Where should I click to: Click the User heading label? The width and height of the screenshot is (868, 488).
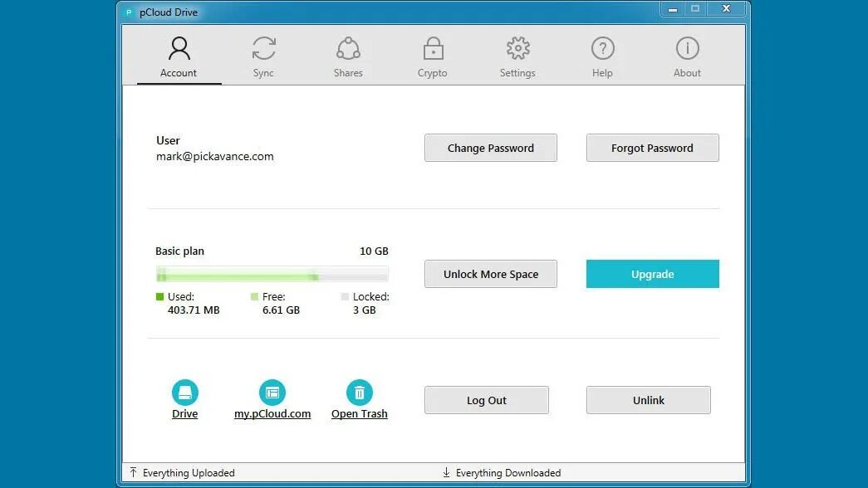click(x=168, y=140)
